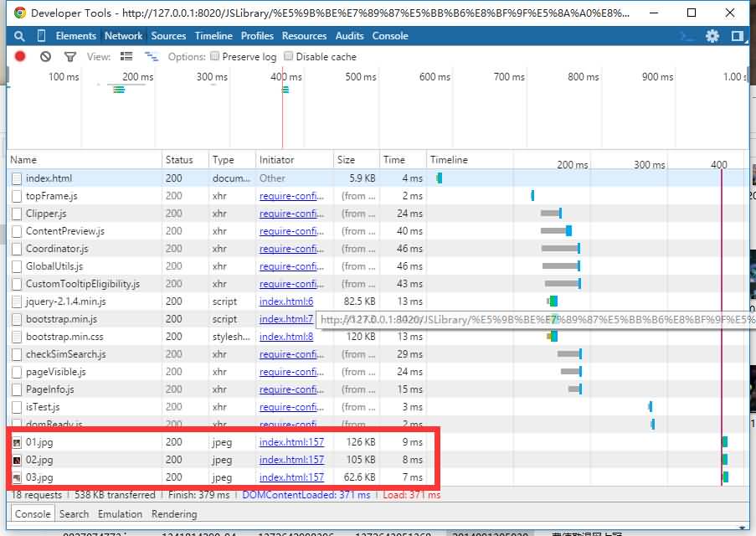This screenshot has height=536, width=756.
Task: Sort requests by the Status column header
Action: click(185, 160)
